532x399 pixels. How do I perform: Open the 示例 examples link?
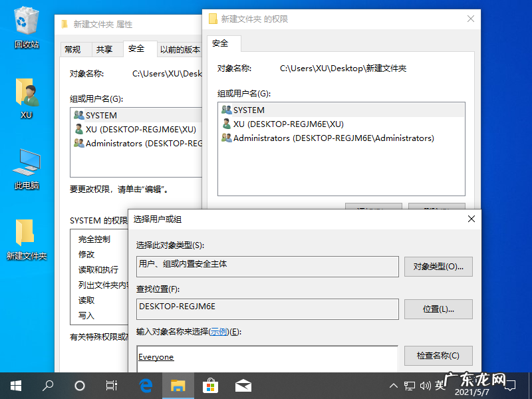tap(219, 331)
